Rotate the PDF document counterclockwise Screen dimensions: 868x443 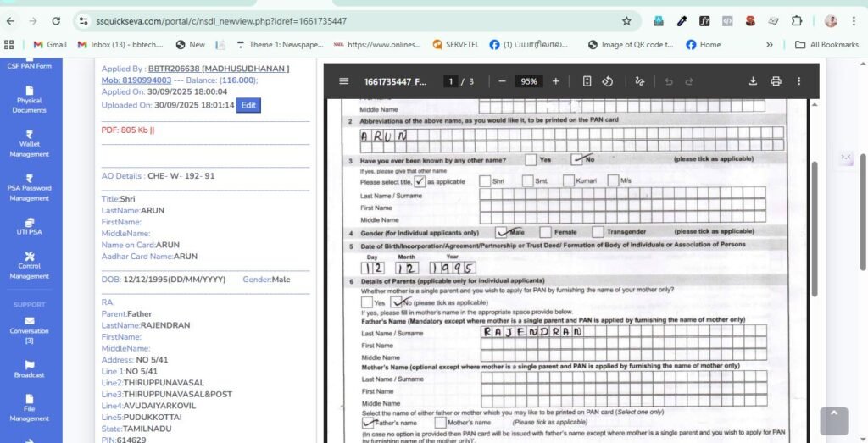pyautogui.click(x=607, y=81)
